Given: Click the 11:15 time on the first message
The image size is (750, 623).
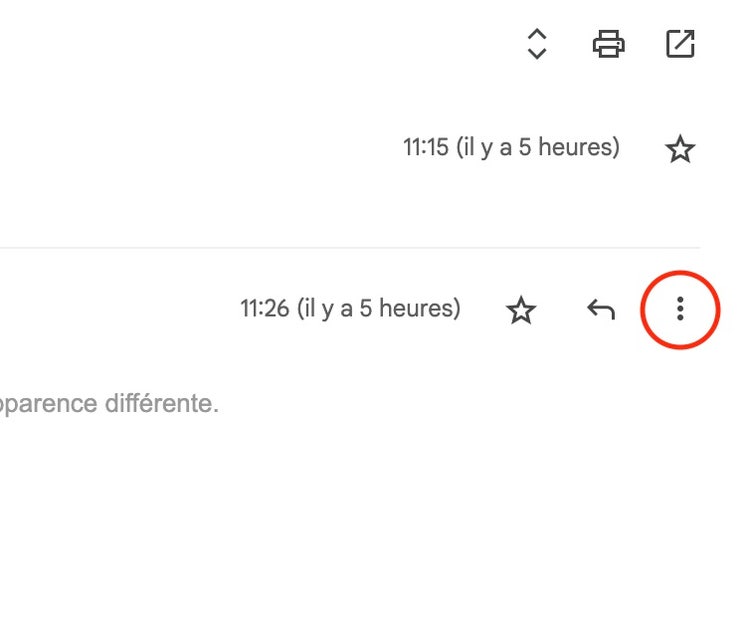Looking at the screenshot, I should (x=425, y=148).
